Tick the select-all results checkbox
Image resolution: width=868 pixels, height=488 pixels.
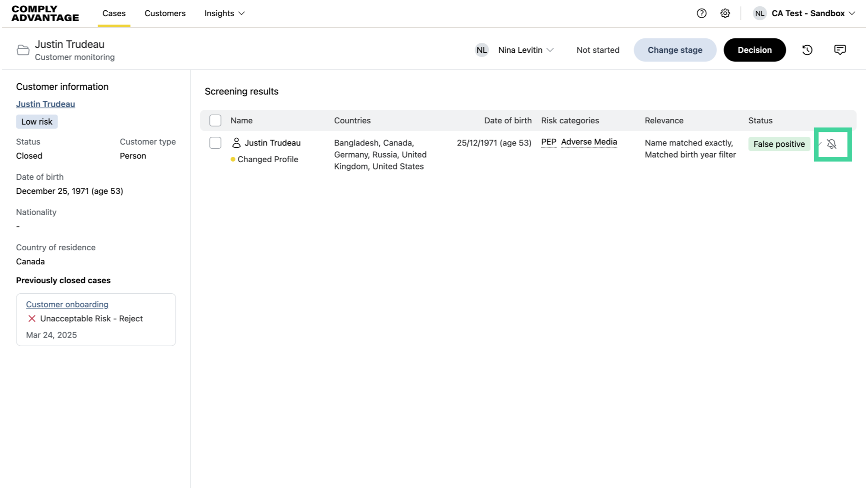[x=215, y=121]
